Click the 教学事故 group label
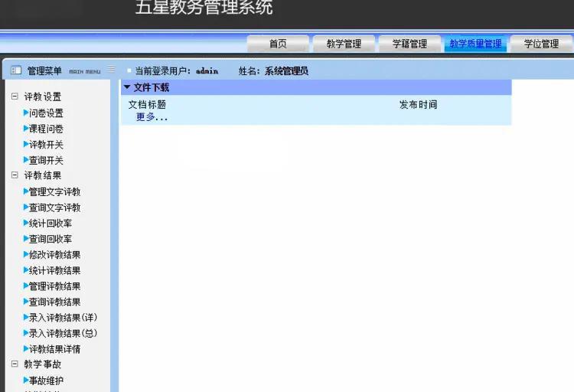574x392 pixels. click(x=42, y=364)
